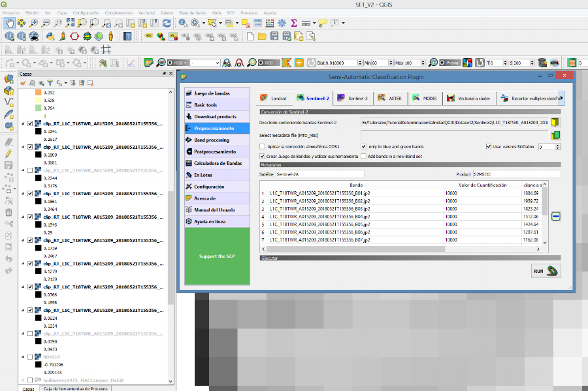Toggle visibility of NDSI.tif layer
Screen dimensions: 588x391
(30, 357)
